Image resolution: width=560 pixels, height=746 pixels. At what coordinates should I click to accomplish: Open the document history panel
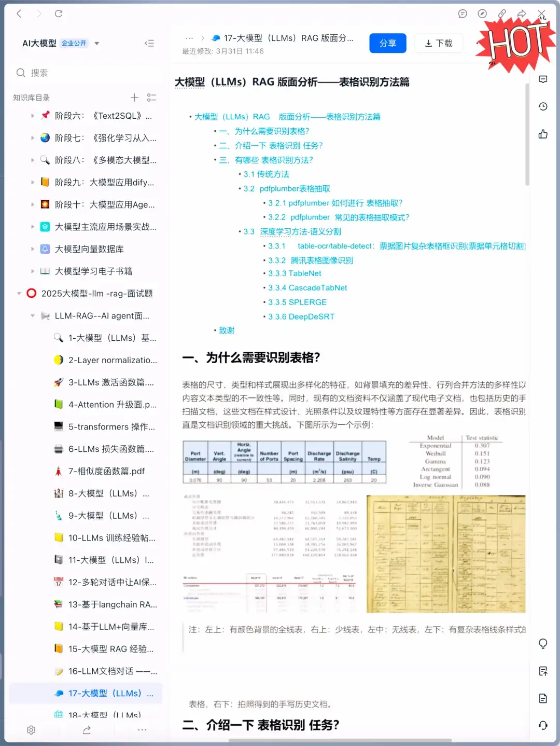click(x=542, y=105)
